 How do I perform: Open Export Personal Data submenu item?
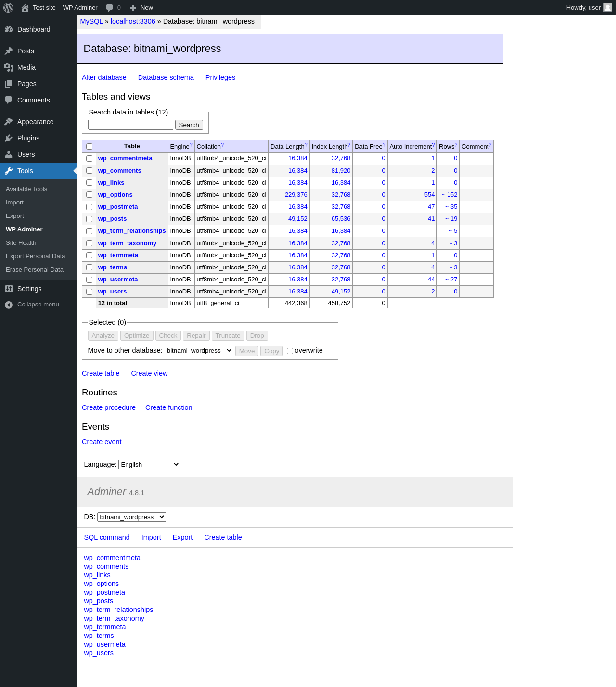(36, 256)
